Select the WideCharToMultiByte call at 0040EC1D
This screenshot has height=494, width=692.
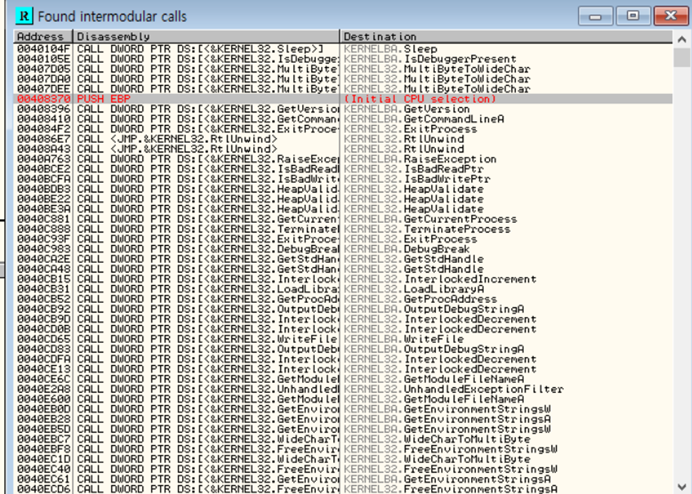tap(343, 459)
